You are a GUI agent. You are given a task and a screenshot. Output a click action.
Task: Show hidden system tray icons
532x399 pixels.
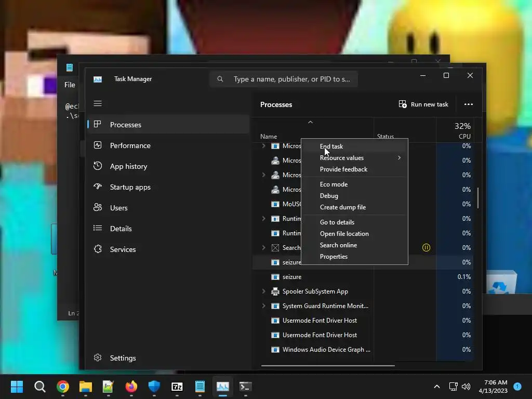pyautogui.click(x=437, y=387)
